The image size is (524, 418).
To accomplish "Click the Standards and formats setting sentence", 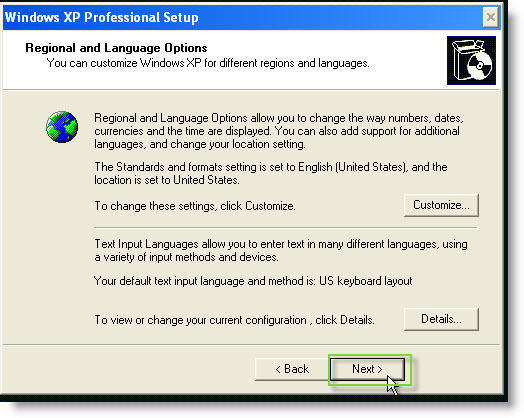I will tap(271, 173).
